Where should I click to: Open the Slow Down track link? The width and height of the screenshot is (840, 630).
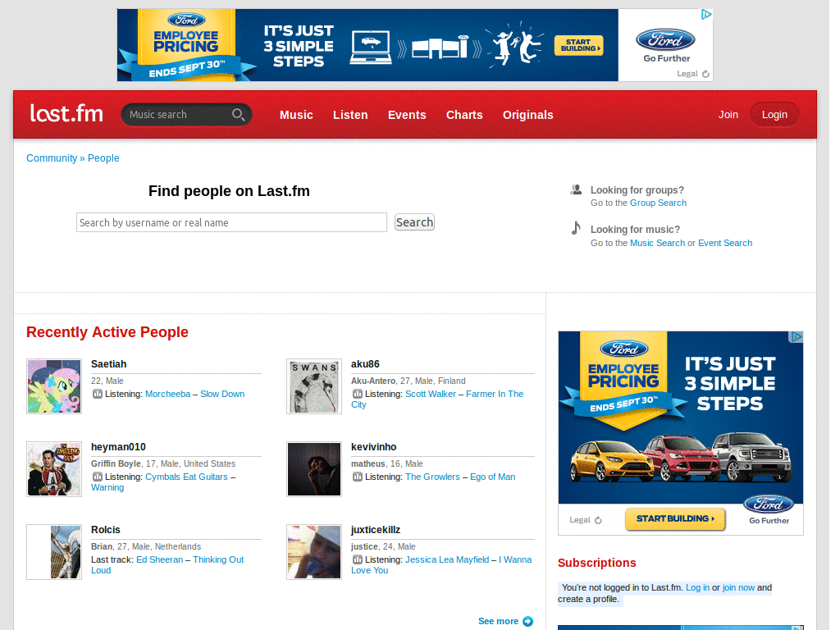click(x=222, y=394)
